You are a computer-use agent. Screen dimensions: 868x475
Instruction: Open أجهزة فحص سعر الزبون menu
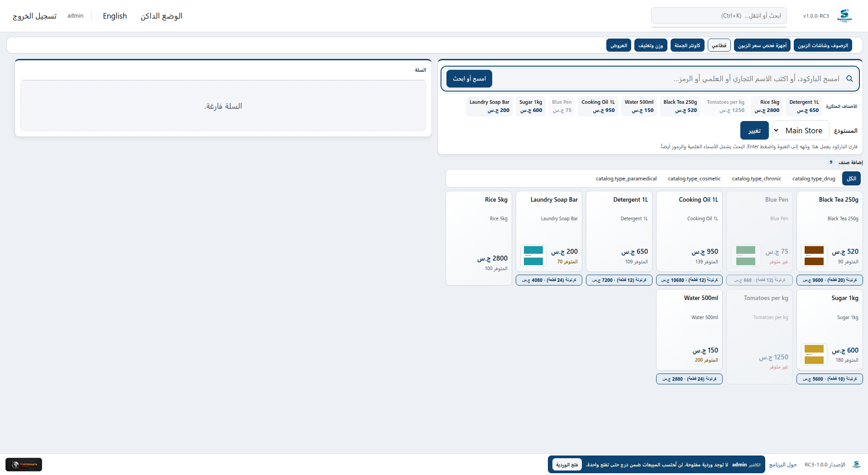point(762,45)
